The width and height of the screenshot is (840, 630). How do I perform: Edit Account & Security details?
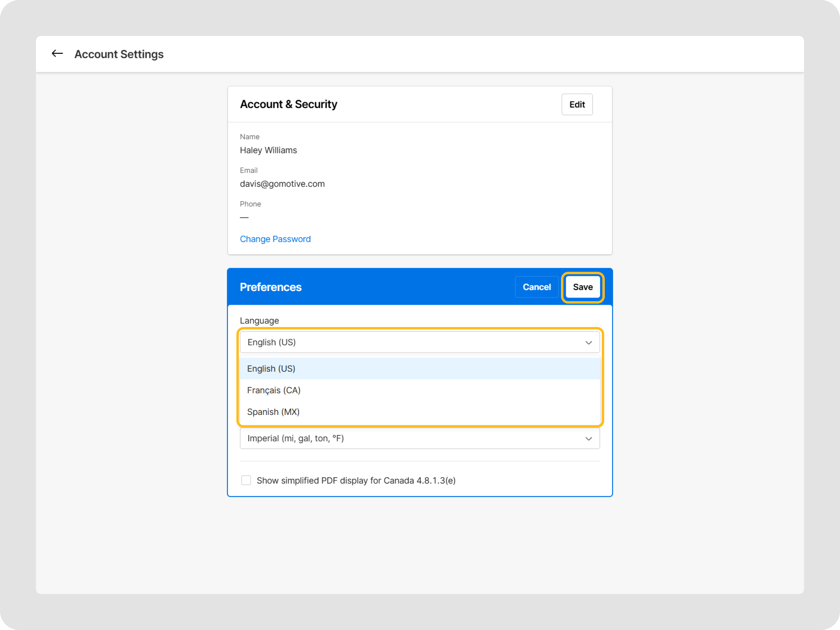point(577,104)
